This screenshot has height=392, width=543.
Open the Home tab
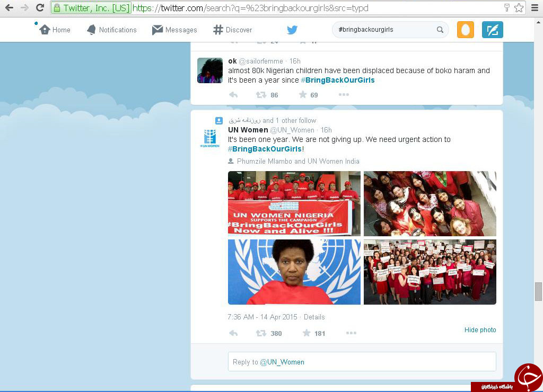click(55, 30)
